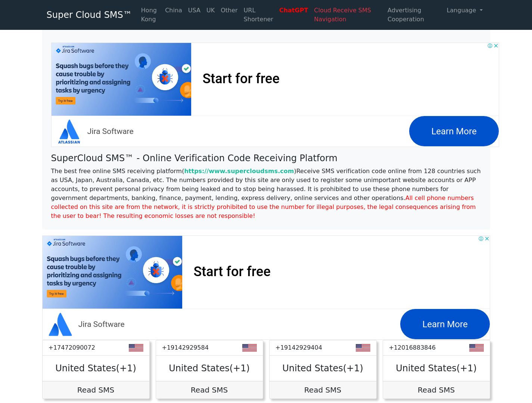Screen dimensions: 532x403
Task: Close the second Jira ad banner
Action: point(487,238)
